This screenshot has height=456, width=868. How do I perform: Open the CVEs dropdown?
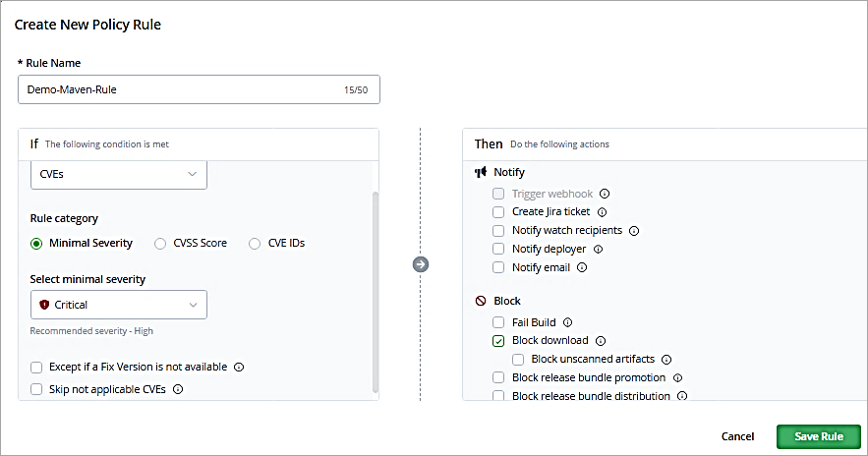[x=119, y=174]
